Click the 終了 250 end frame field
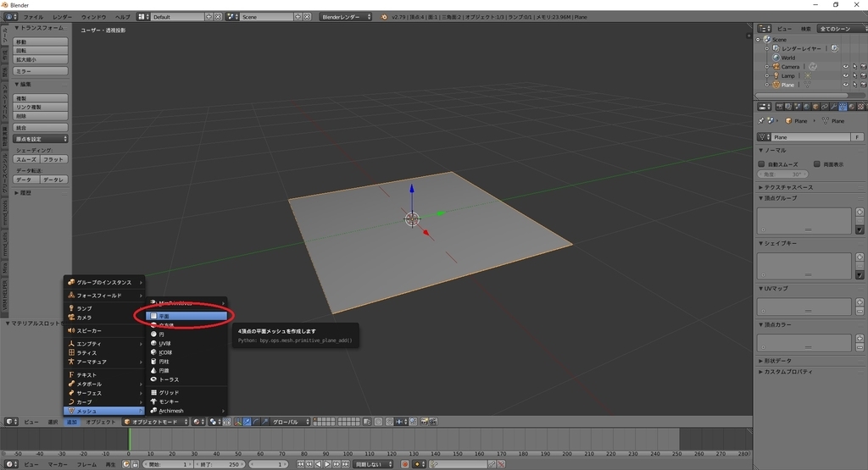The width and height of the screenshot is (868, 470). coord(220,464)
